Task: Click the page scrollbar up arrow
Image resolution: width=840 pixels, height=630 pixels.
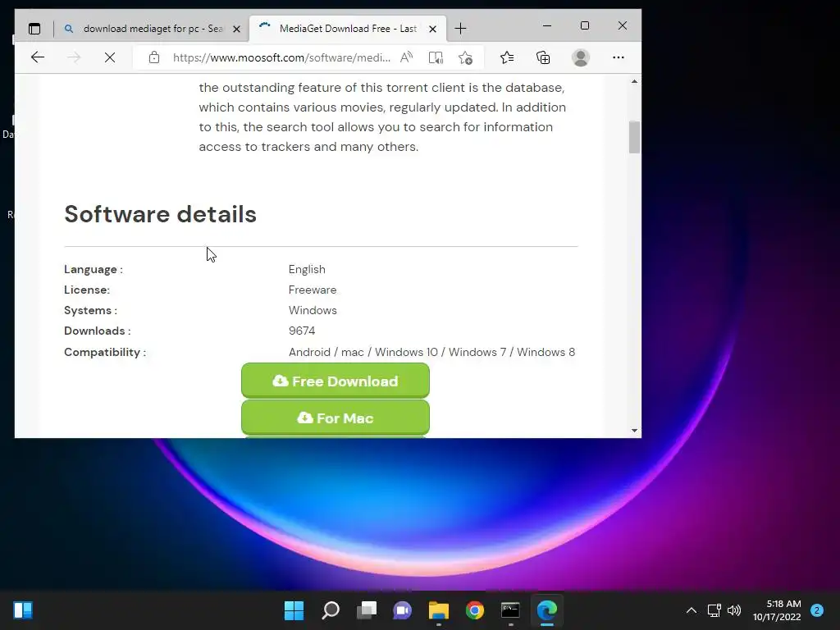Action: [x=634, y=81]
